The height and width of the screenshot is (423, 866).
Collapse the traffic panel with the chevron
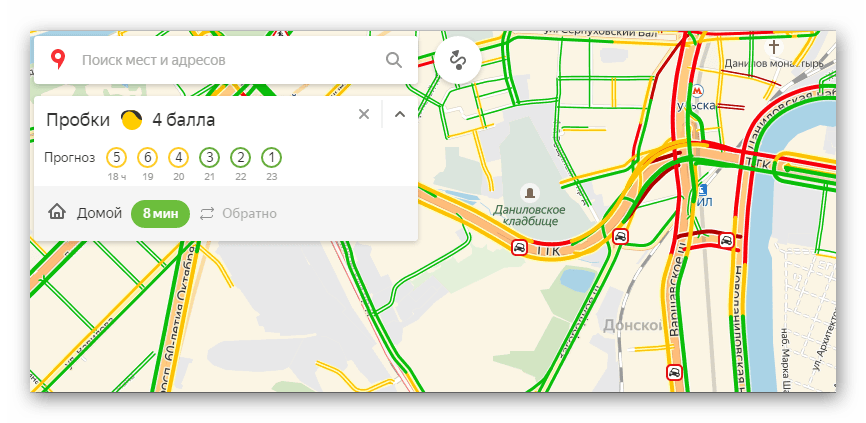(400, 114)
